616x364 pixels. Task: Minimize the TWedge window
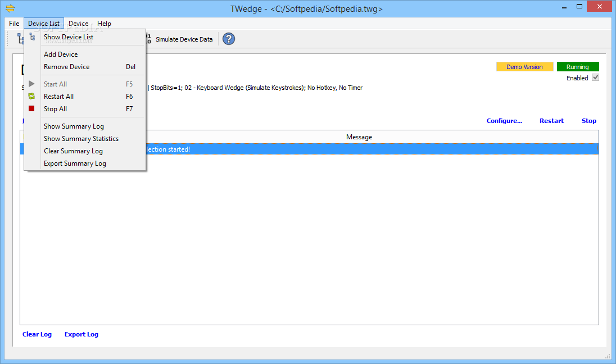click(x=564, y=7)
